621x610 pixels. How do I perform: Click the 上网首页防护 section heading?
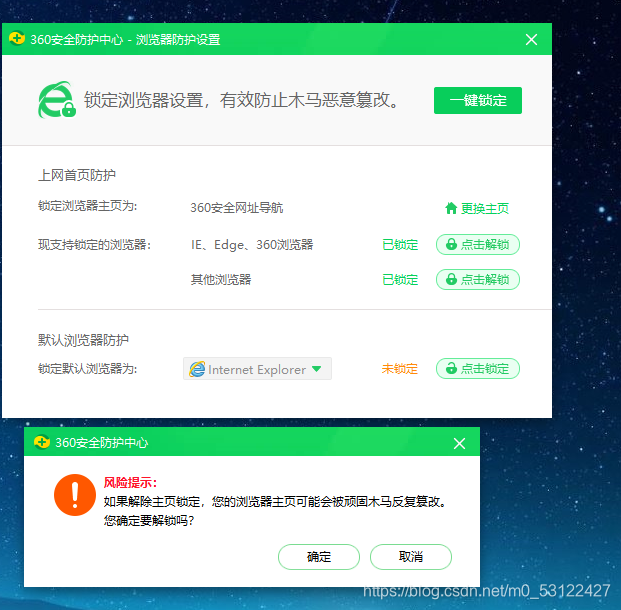tap(77, 175)
